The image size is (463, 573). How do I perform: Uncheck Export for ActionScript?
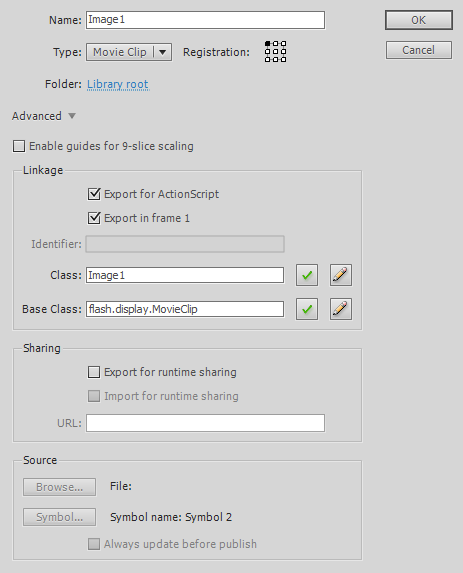[x=94, y=194]
